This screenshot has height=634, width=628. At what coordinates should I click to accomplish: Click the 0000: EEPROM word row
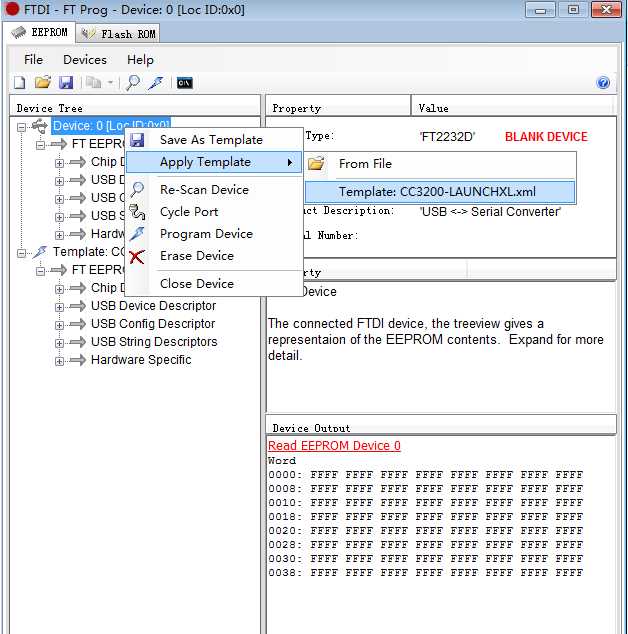pos(425,475)
